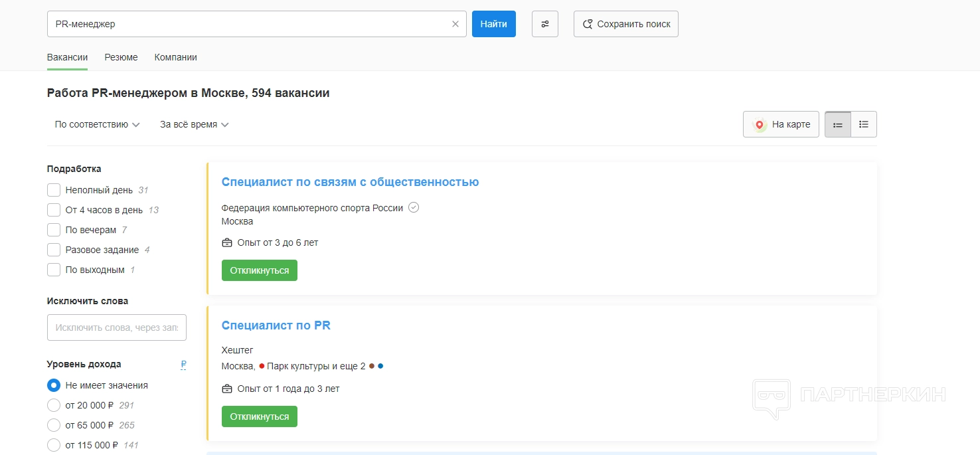Click red metro dot near Парк культуры
Viewport: 980px width, 455px height.
pyautogui.click(x=262, y=367)
